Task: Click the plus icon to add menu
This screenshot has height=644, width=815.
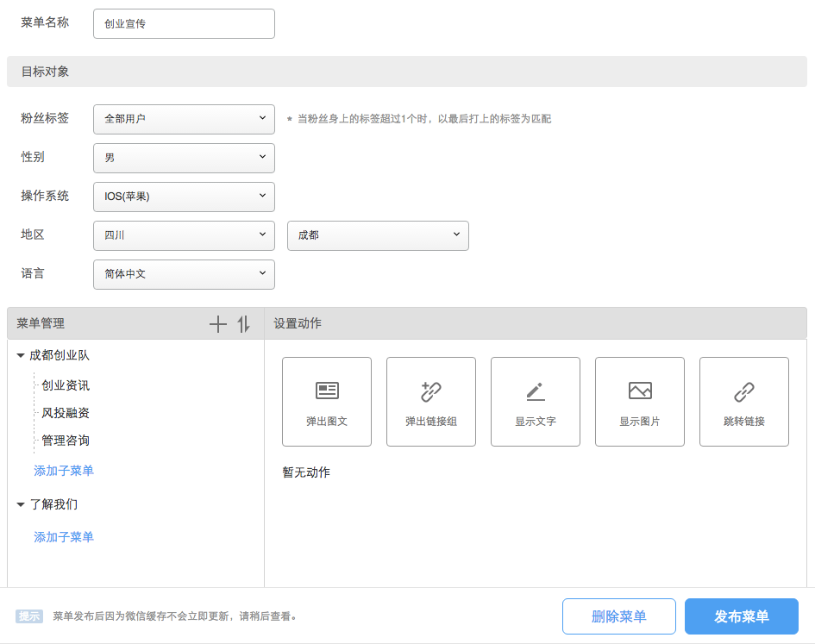Action: (218, 324)
